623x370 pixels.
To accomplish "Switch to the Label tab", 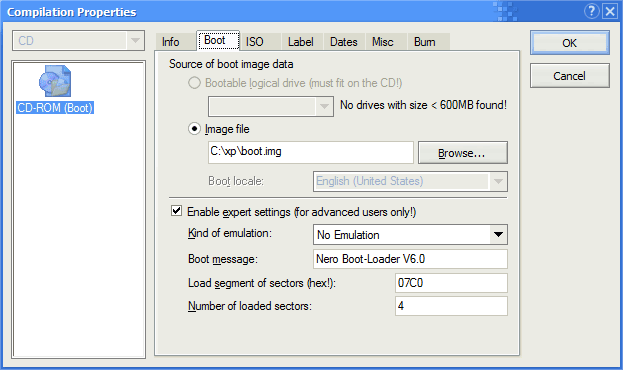I will [x=301, y=42].
